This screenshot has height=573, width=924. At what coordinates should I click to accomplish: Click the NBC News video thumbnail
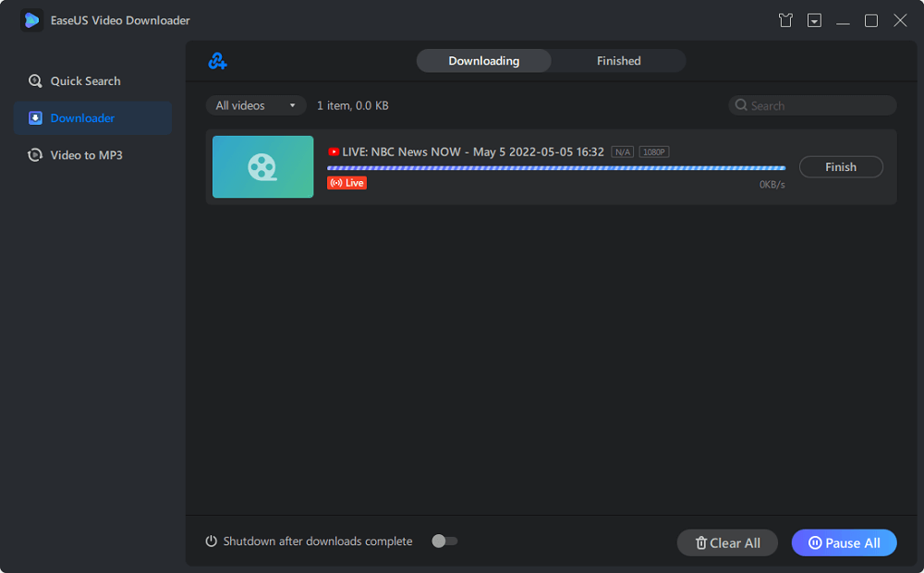point(262,167)
